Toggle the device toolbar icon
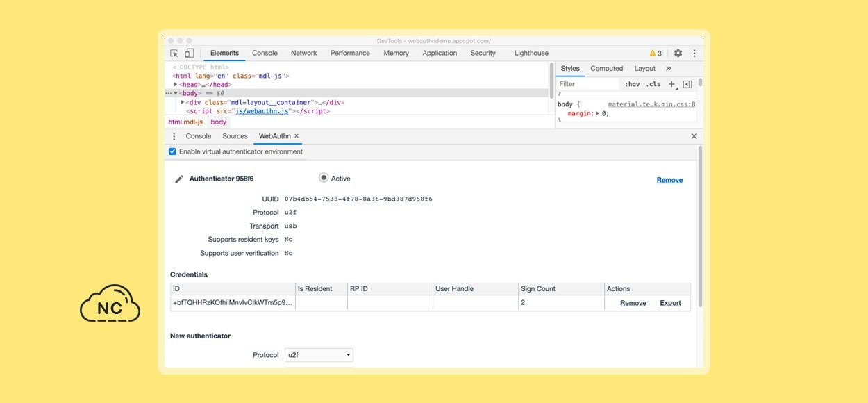The height and width of the screenshot is (403, 868). coord(189,53)
